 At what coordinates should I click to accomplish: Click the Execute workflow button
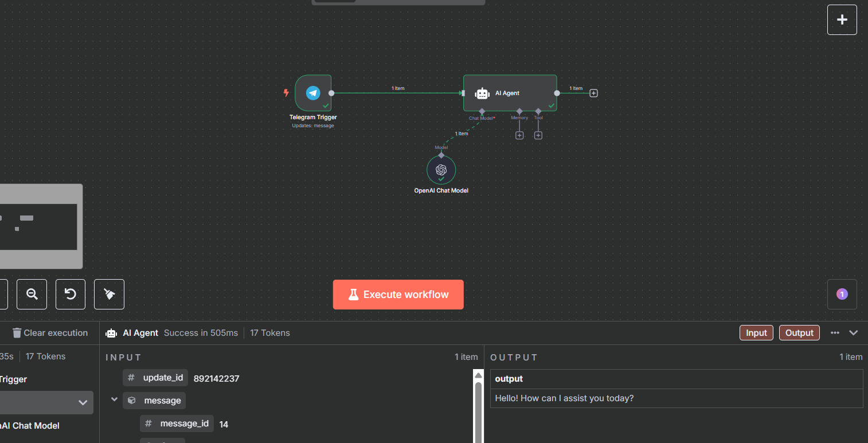click(x=398, y=294)
